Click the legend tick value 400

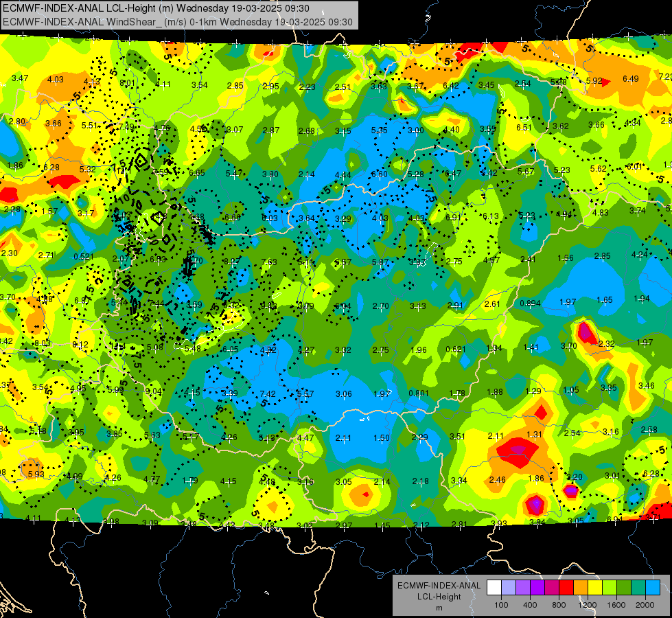click(x=530, y=605)
